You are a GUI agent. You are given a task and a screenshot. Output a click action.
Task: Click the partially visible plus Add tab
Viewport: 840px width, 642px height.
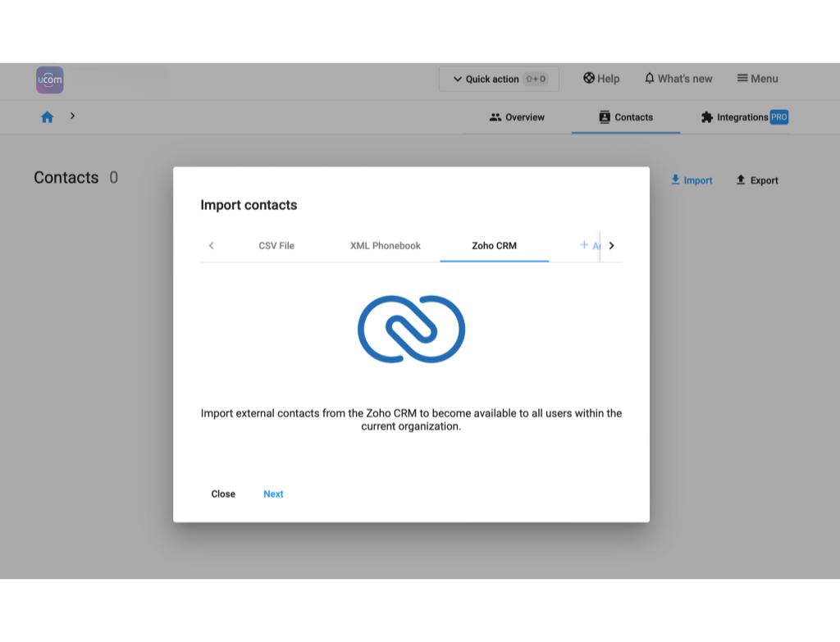[589, 245]
